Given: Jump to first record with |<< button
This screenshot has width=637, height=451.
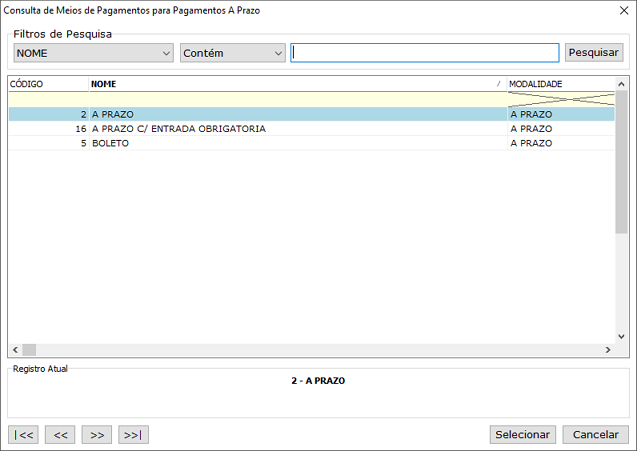Looking at the screenshot, I should [23, 434].
